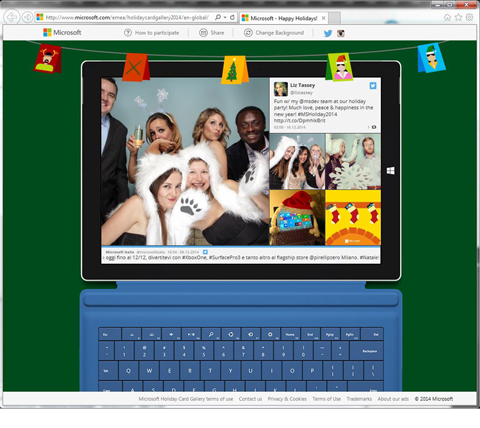Open the Terms of Use footer link
480x428 pixels.
point(327,399)
